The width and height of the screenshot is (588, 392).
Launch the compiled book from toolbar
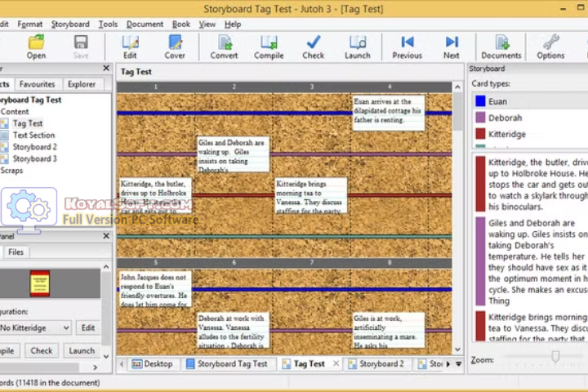click(357, 47)
